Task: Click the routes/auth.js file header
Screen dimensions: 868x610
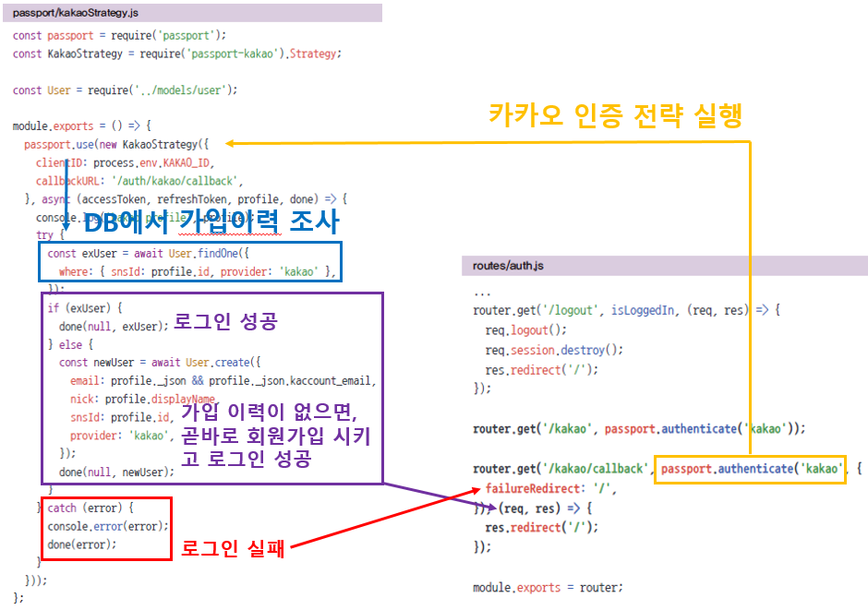Action: (664, 266)
